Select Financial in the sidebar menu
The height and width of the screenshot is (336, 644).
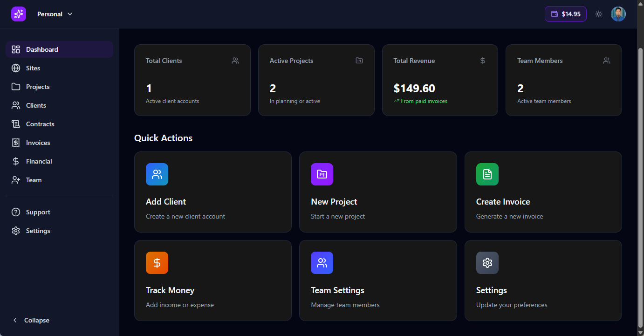click(39, 161)
